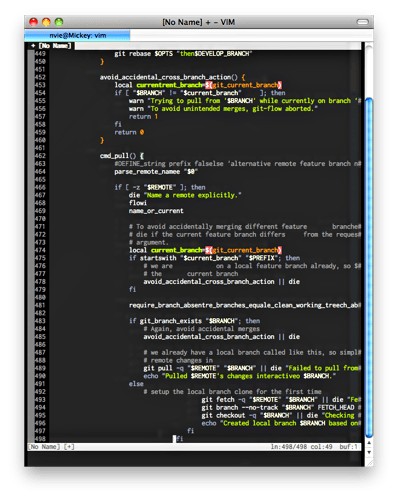Viewport: 398px width, 500px height.
Task: Click comment '# setup the local branch clone'
Action: click(233, 392)
